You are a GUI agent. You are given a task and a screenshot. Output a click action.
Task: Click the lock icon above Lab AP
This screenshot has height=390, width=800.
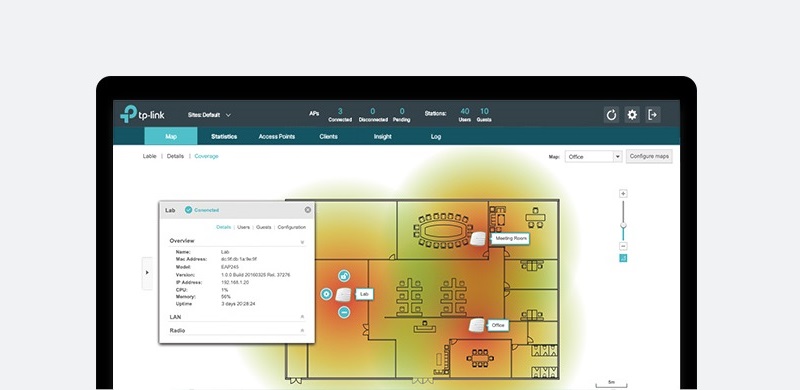pos(344,276)
